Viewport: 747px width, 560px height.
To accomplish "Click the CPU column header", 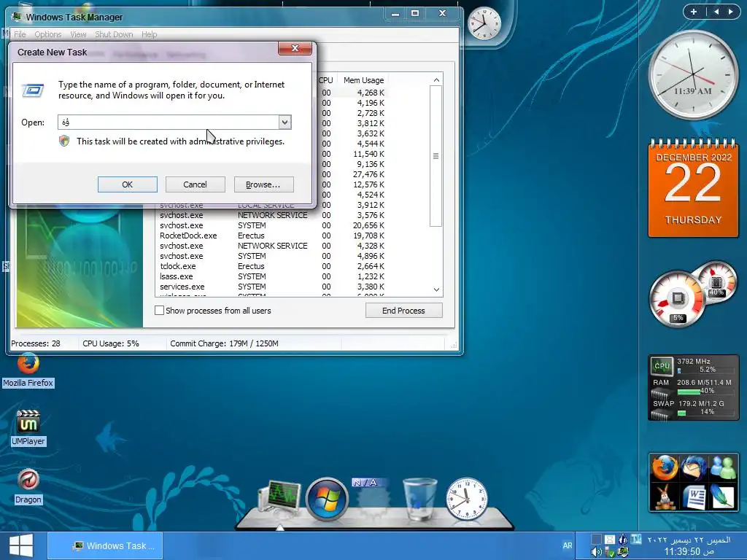I will tap(326, 80).
